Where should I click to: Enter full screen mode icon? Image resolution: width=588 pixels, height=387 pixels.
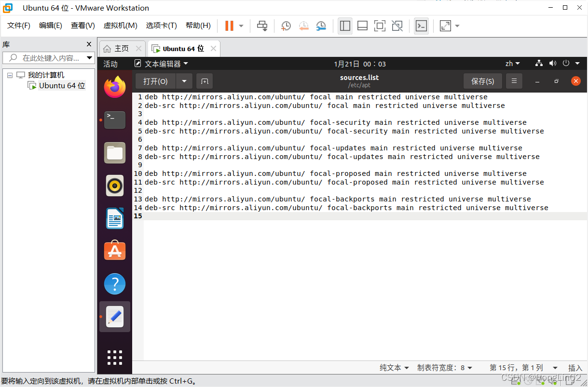(380, 26)
